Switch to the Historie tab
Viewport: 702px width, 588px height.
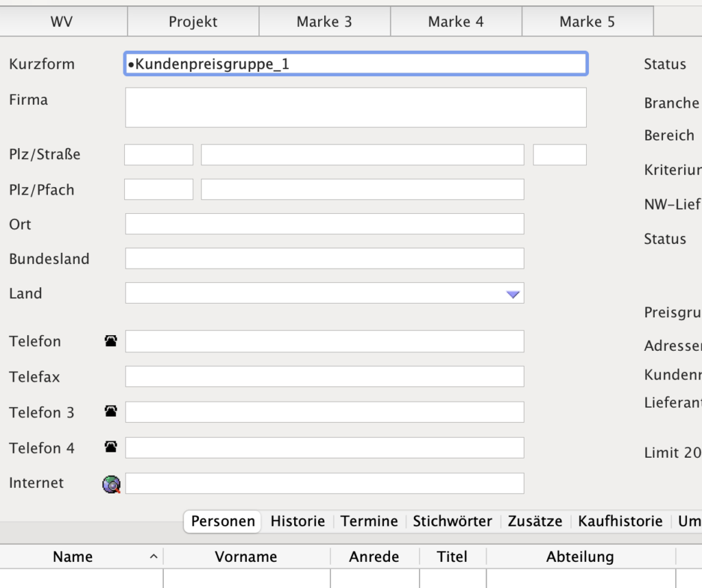pos(298,522)
